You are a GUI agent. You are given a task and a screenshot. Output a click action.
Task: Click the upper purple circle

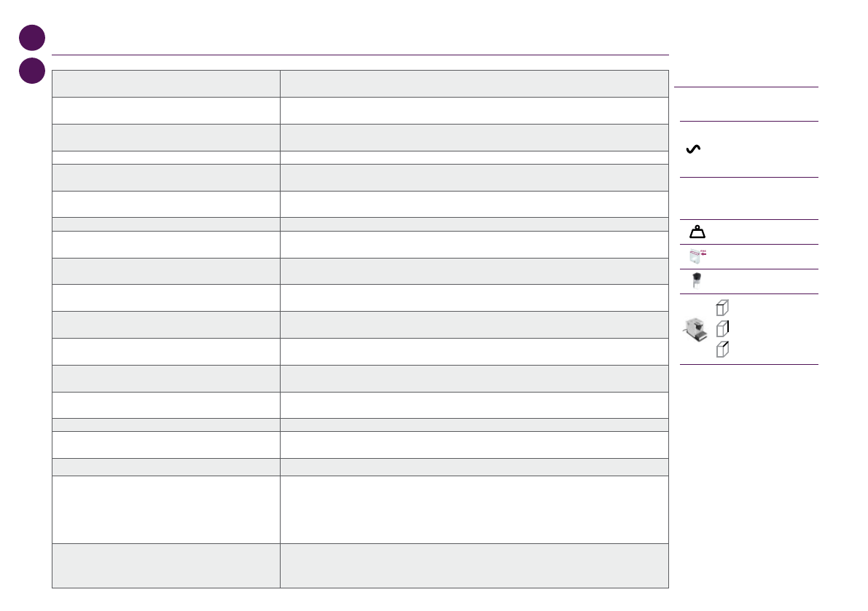click(x=32, y=38)
